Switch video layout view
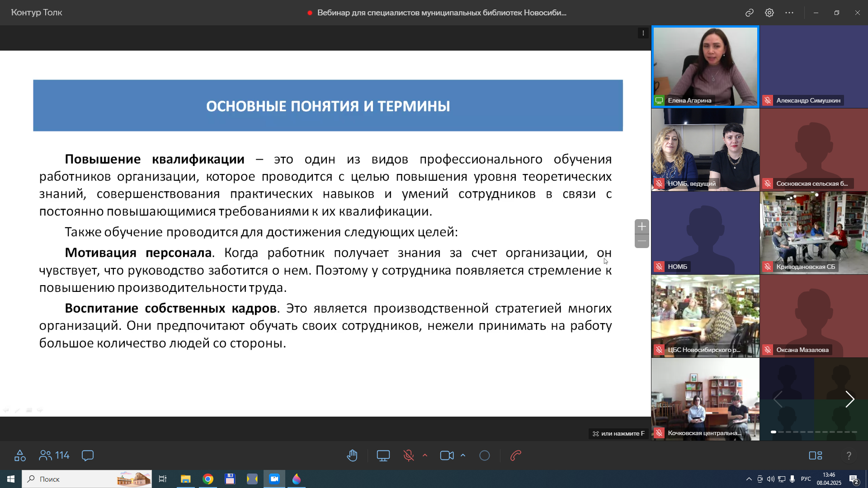 816,455
